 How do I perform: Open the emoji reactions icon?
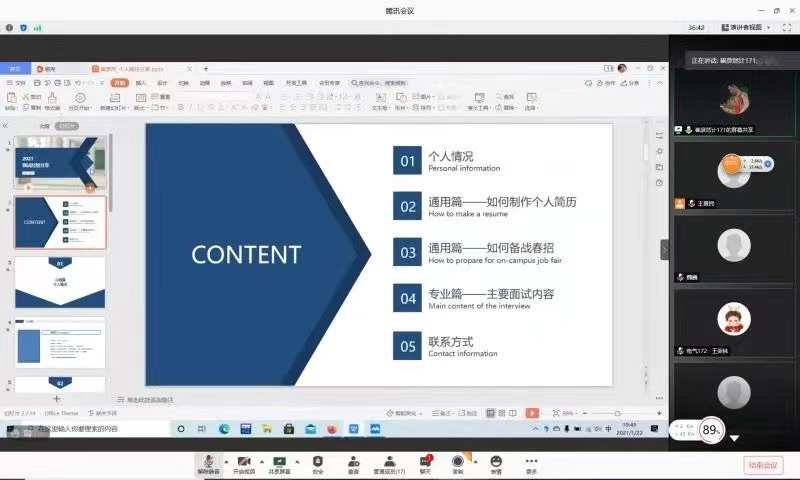coord(496,462)
